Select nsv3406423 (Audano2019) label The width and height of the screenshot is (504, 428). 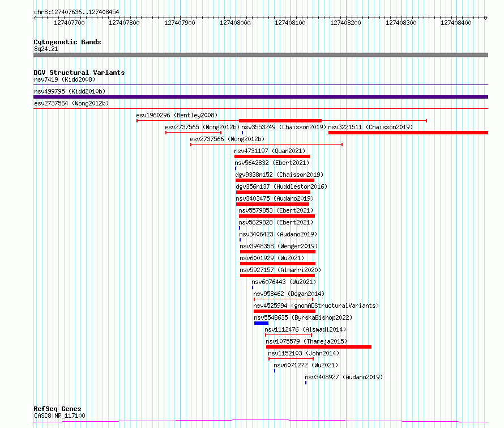278,234
